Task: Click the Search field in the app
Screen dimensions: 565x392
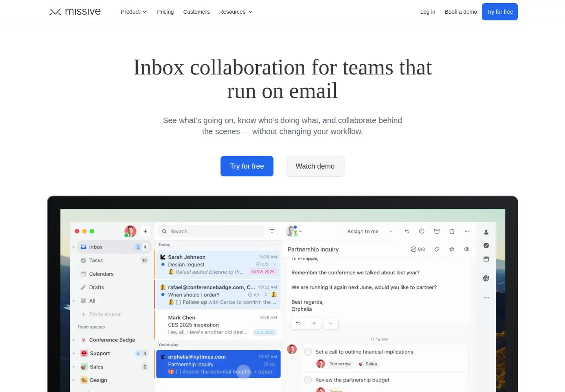Action: tap(211, 231)
